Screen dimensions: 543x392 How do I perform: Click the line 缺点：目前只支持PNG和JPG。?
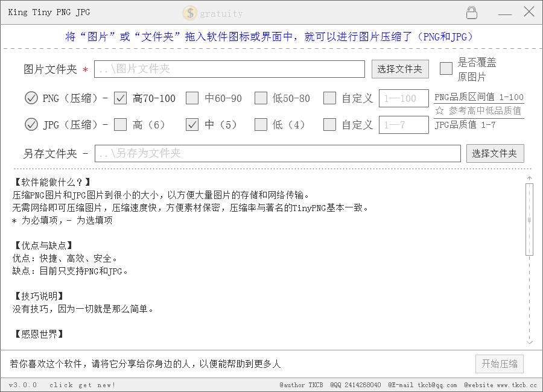point(69,271)
